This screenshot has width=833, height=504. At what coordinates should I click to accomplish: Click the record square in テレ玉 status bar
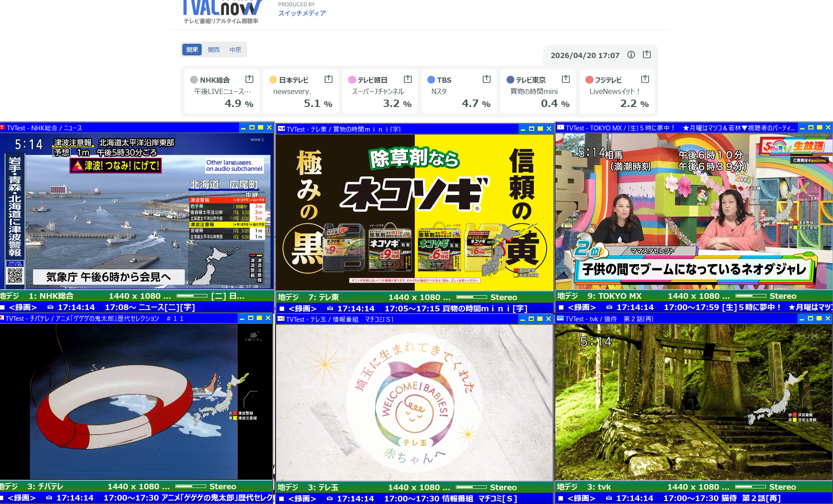tap(281, 498)
